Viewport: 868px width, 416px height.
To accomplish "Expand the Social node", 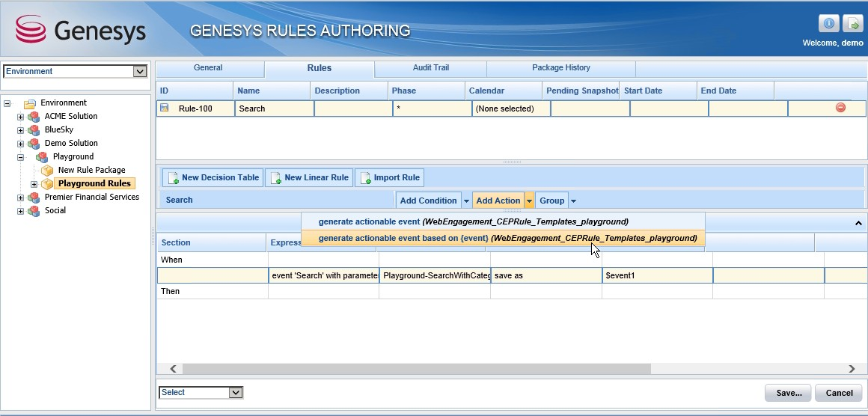I will point(20,211).
